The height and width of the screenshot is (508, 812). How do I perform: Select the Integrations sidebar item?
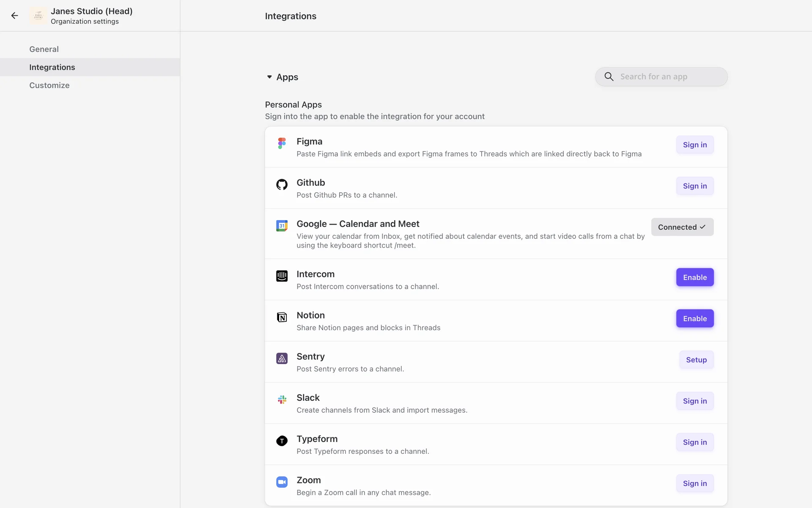coord(52,67)
